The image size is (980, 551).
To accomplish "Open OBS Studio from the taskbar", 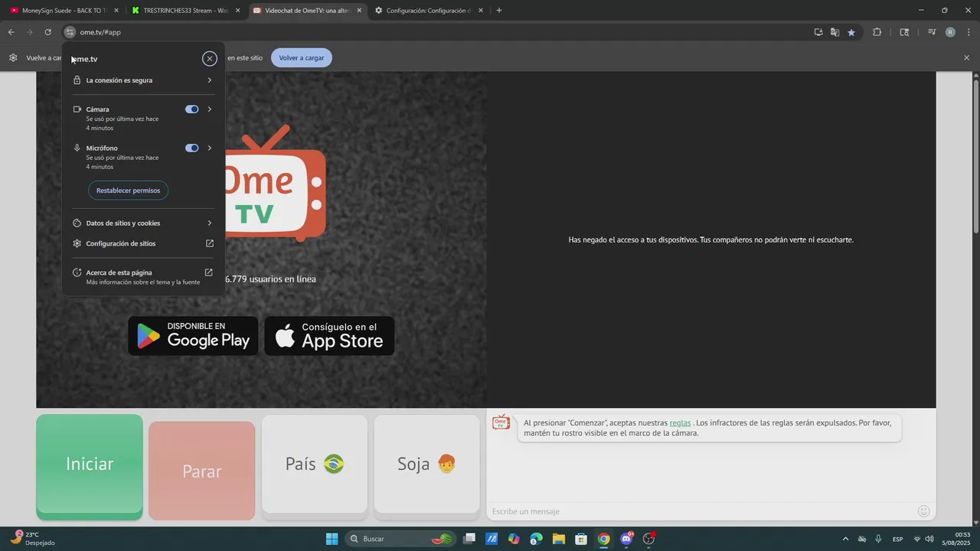I will [x=649, y=539].
